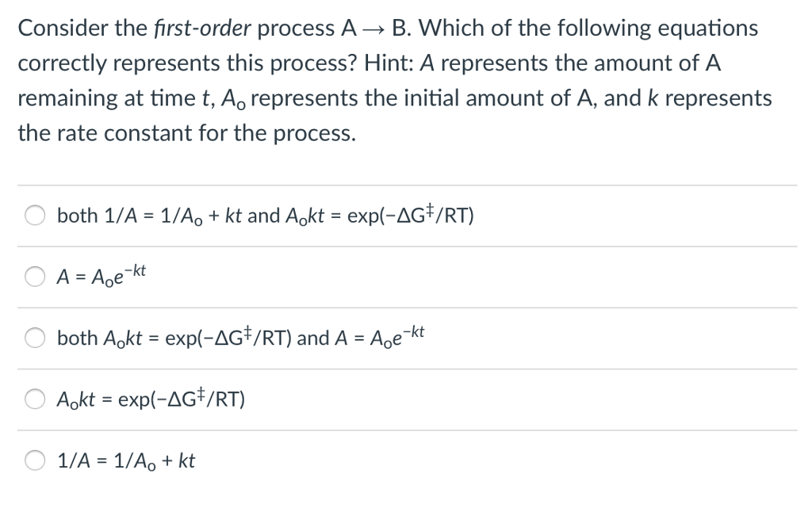Viewport: 812px width, 512px height.
Task: Click the divider line above the first option
Action: coord(404,183)
